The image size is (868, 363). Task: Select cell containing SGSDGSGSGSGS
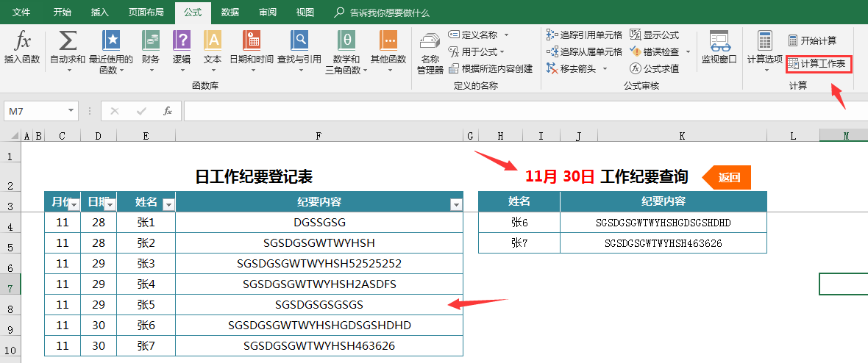(319, 305)
